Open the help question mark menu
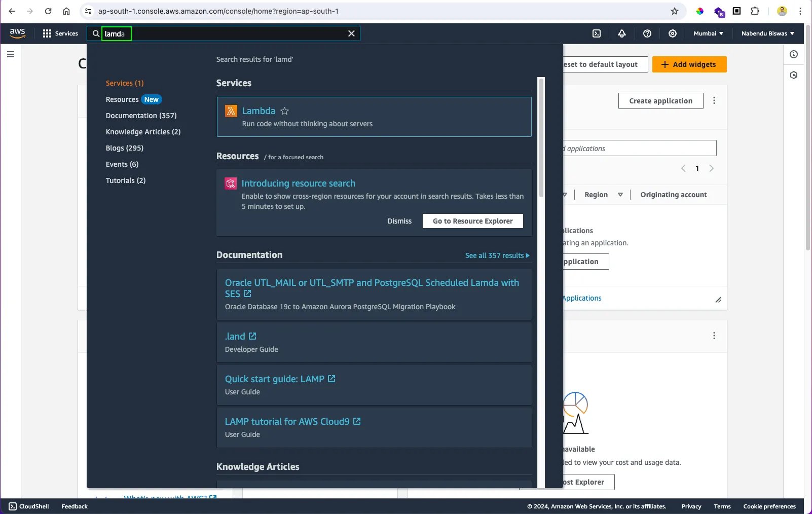Viewport: 812px width, 514px height. click(x=647, y=33)
